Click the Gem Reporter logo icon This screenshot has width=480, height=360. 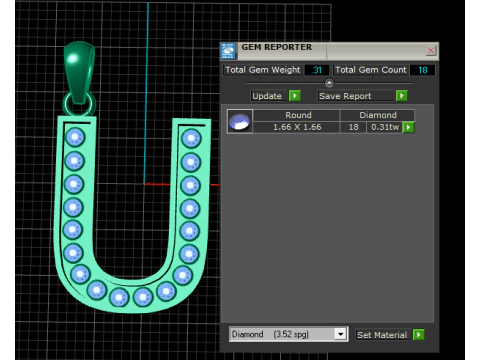(228, 51)
